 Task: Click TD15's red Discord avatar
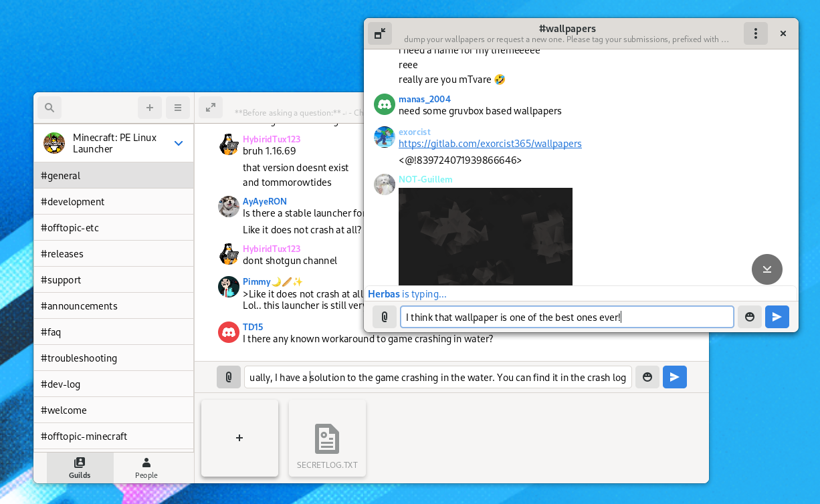point(229,332)
